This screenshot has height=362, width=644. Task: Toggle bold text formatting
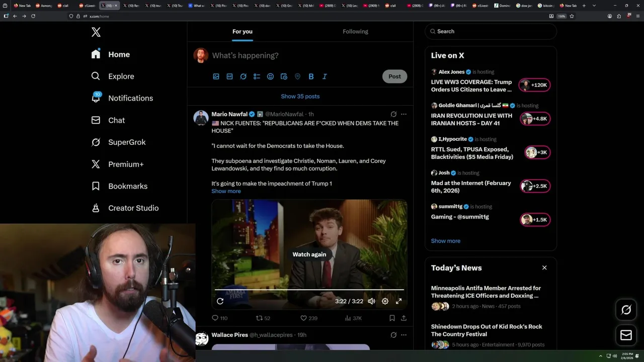(x=311, y=76)
